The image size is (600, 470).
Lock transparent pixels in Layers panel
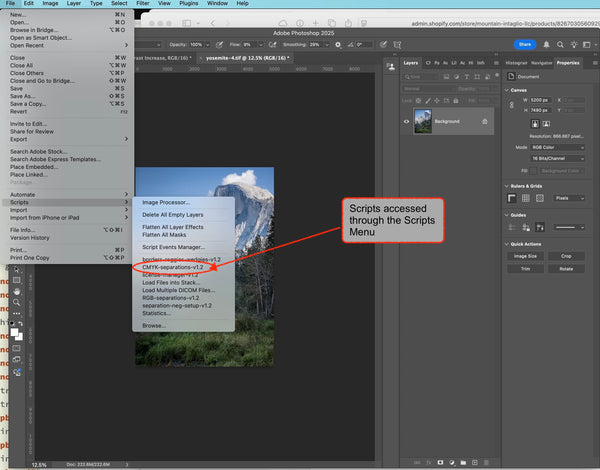tap(418, 101)
